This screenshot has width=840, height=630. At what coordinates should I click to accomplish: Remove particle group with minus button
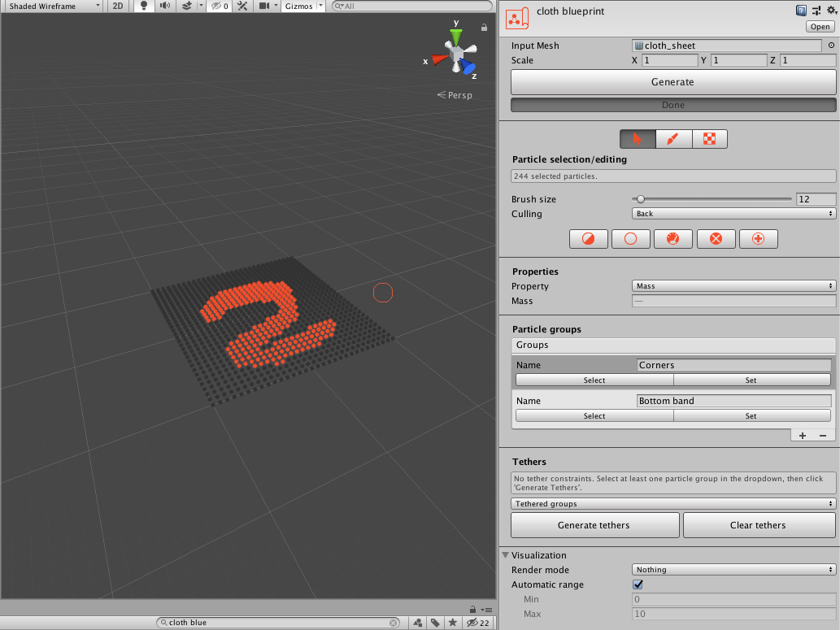pyautogui.click(x=823, y=436)
